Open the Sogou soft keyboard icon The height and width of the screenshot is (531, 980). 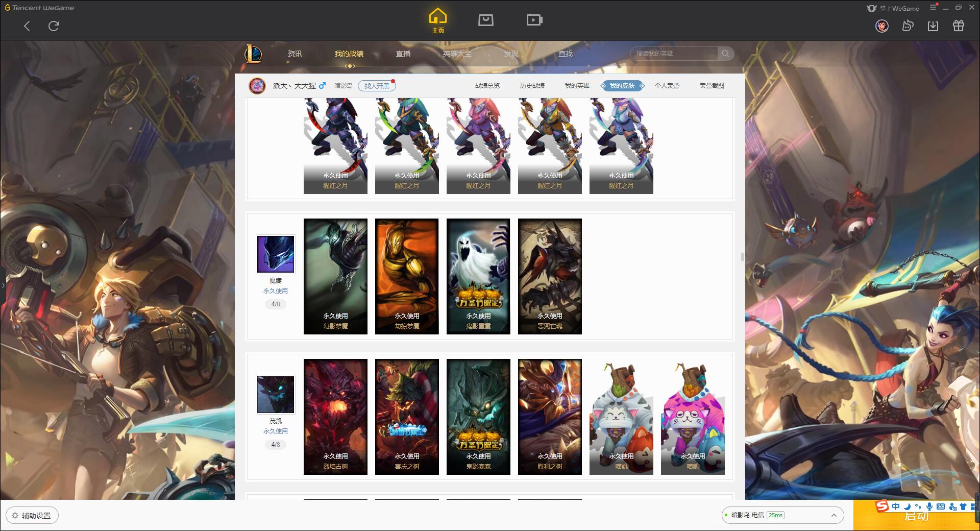tap(941, 506)
